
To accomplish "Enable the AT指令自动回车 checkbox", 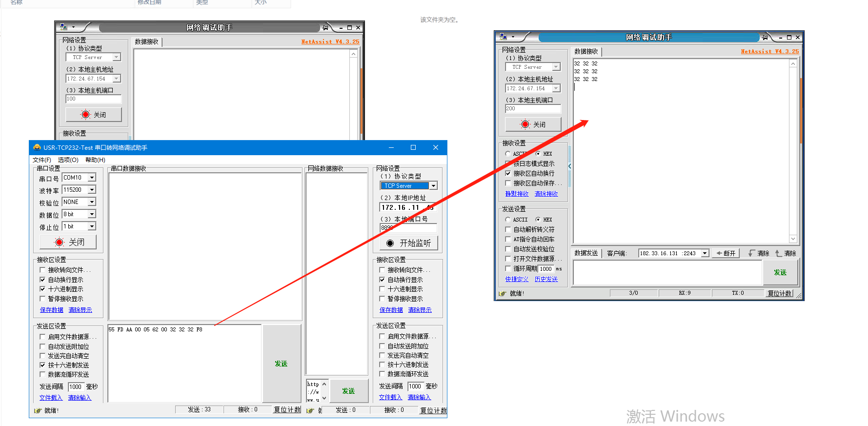I will coord(508,239).
